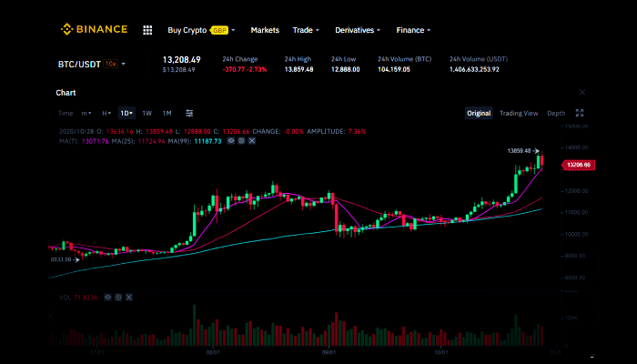
Task: Select the 1W timeframe
Action: (147, 113)
